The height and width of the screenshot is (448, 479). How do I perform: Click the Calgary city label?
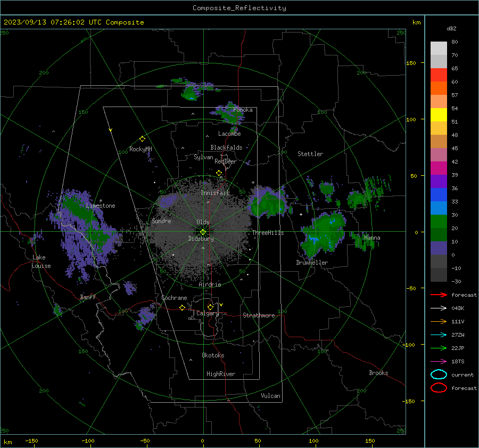click(x=208, y=313)
